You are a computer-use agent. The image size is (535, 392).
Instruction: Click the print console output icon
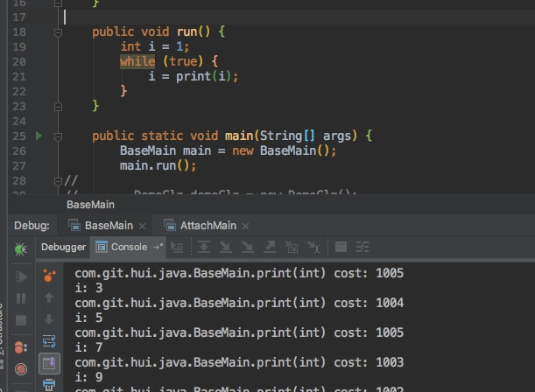(x=49, y=385)
